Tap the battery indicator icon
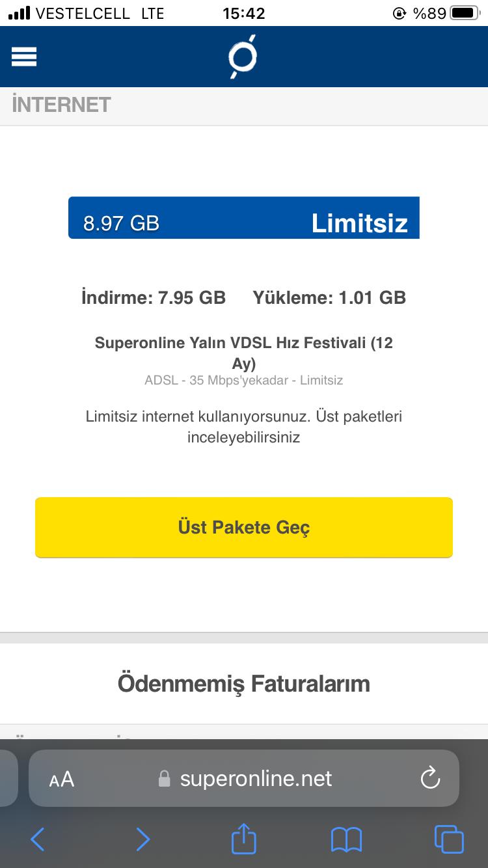The image size is (488, 868). tap(465, 13)
